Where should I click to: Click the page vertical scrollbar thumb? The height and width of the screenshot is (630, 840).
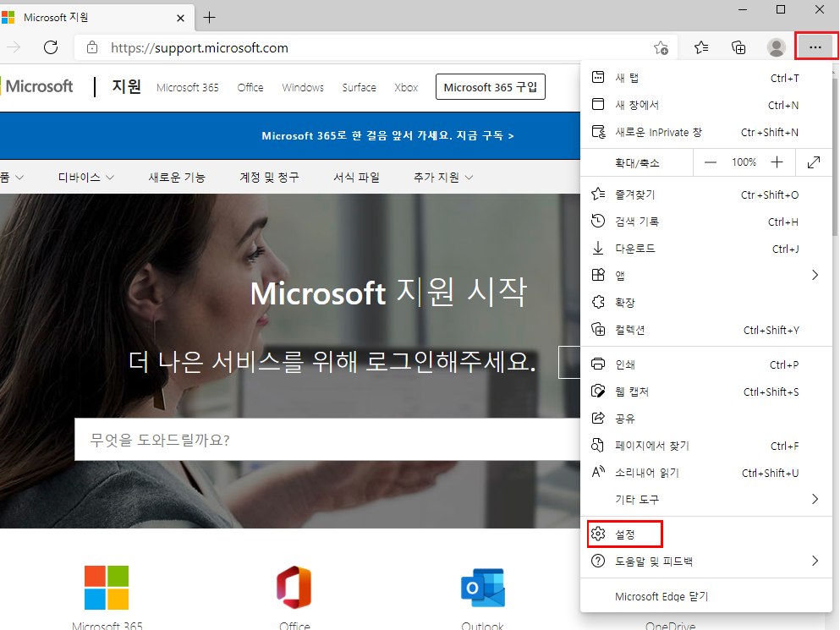835,157
